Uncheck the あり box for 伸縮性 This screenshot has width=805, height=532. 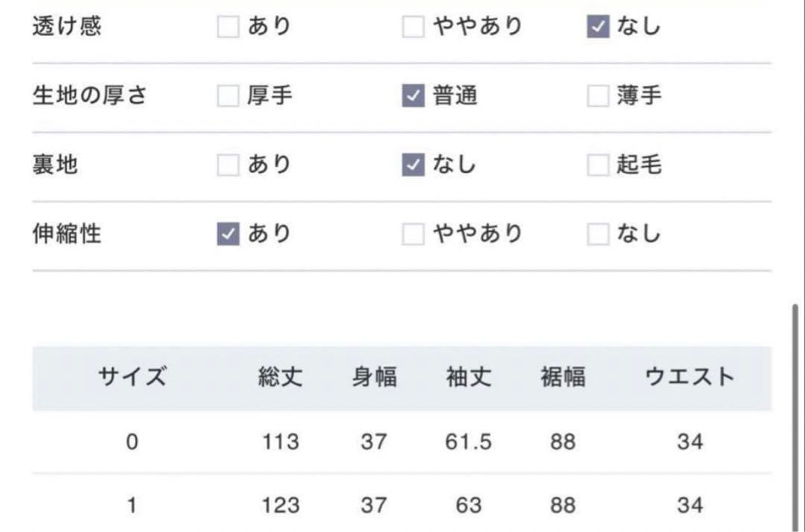pos(228,235)
